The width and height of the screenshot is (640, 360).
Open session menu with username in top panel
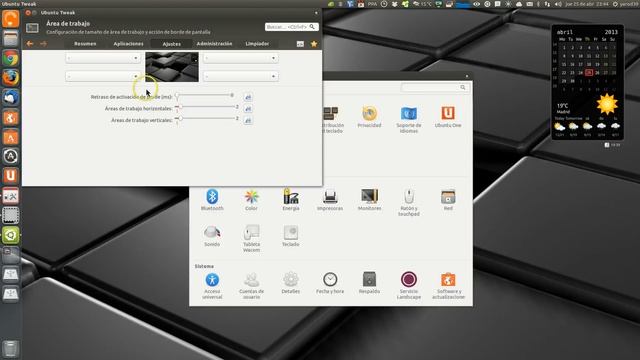pos(626,4)
